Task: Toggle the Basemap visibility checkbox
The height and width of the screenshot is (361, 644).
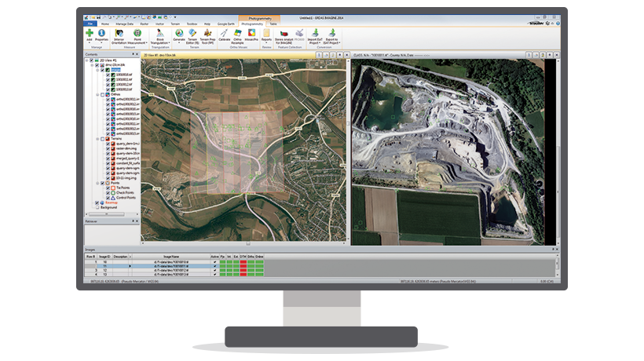Action: [x=97, y=202]
